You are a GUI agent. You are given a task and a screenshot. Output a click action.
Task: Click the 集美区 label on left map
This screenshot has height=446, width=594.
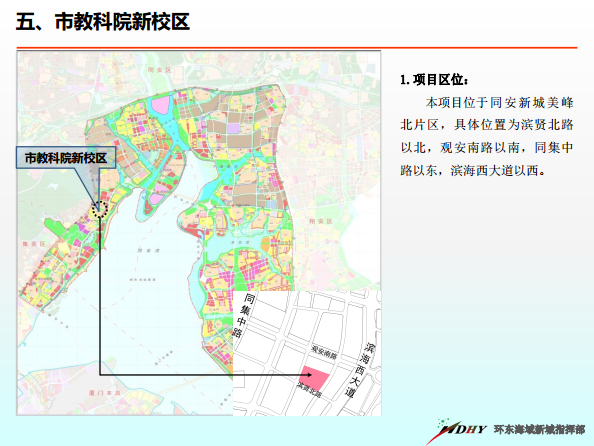(34, 244)
